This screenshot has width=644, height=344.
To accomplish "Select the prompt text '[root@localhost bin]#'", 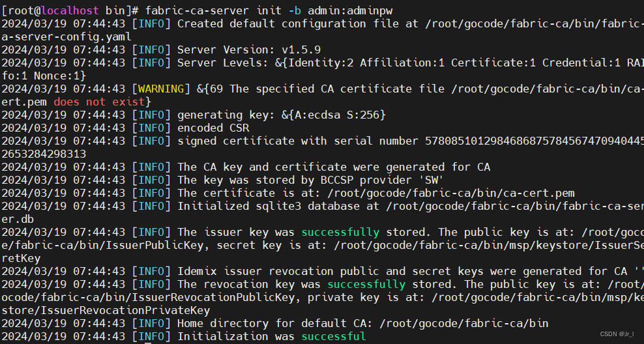I will pyautogui.click(x=70, y=10).
